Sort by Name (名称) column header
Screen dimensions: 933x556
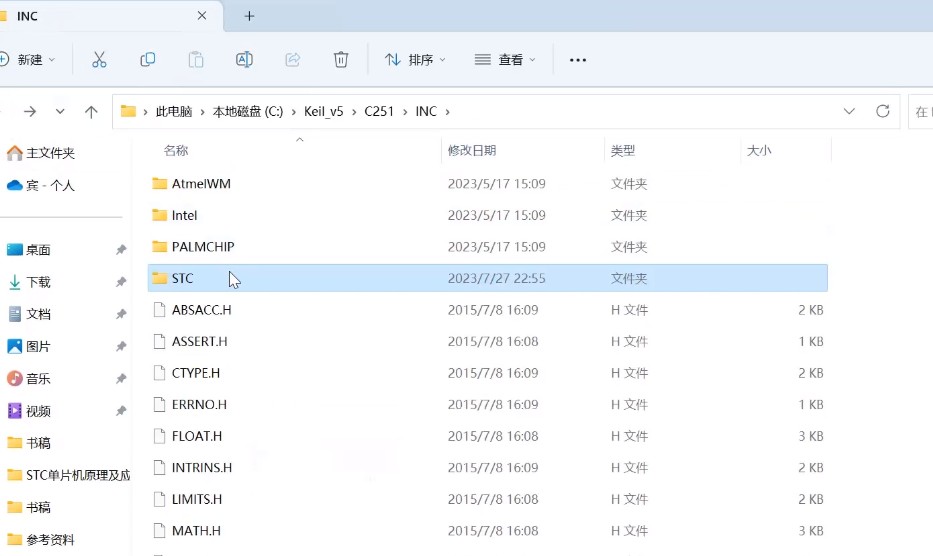(x=176, y=151)
